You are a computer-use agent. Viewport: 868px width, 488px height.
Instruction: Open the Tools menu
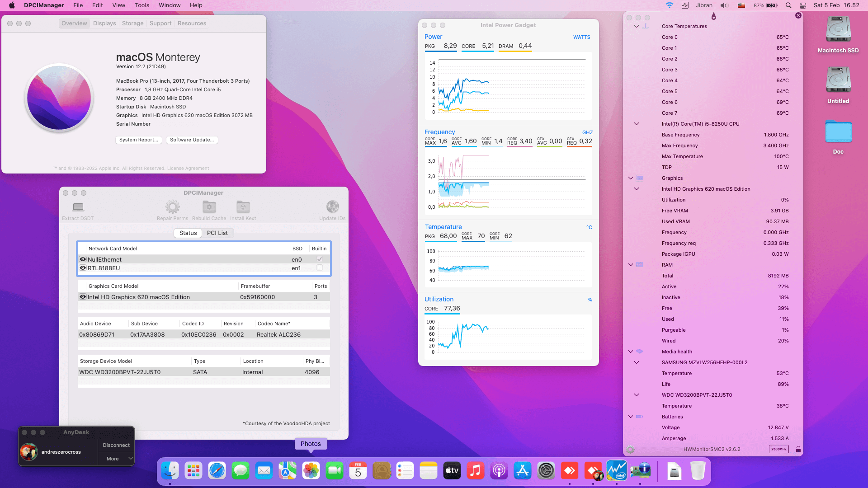142,5
